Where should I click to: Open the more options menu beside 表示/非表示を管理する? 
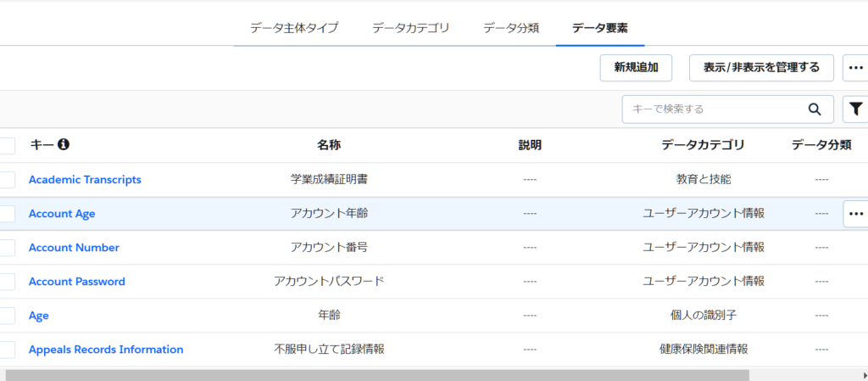tap(855, 68)
